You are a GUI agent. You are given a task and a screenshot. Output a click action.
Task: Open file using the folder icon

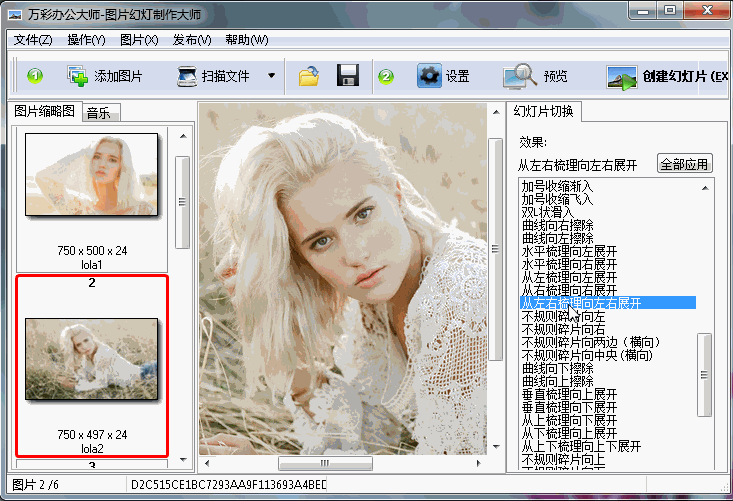309,76
